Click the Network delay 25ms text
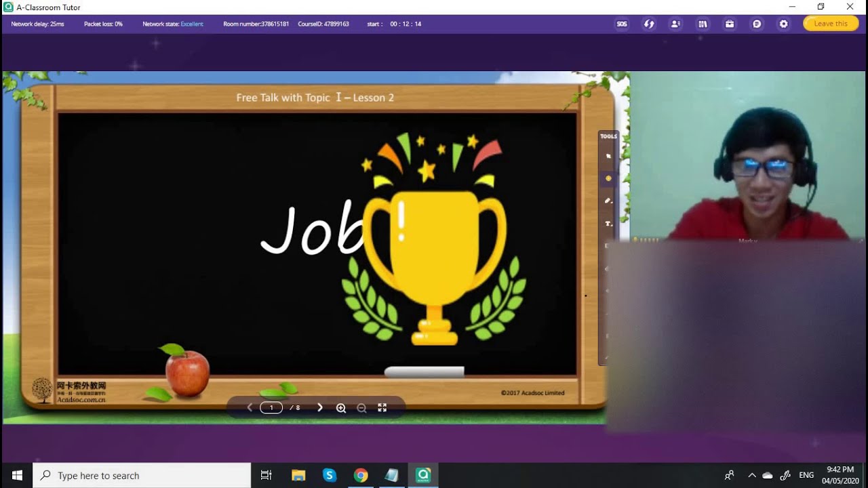 pyautogui.click(x=37, y=24)
